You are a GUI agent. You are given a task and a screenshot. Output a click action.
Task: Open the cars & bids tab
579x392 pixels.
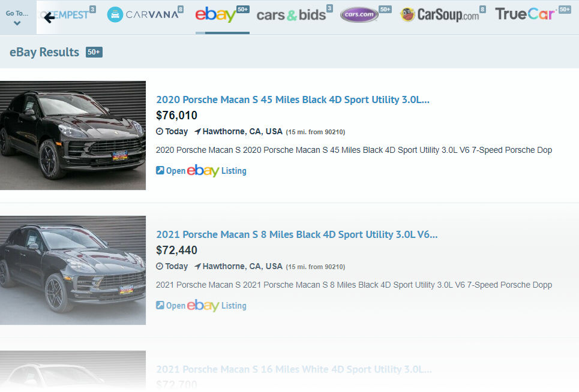295,14
